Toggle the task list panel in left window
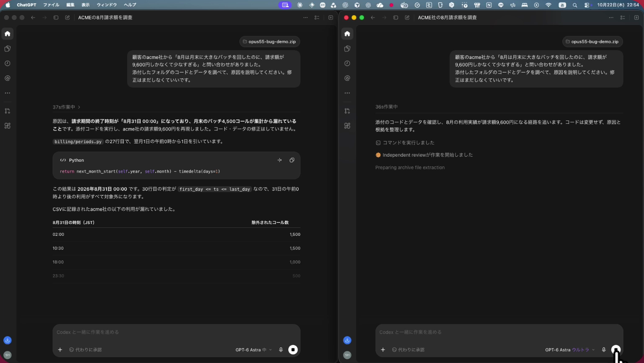This screenshot has width=644, height=363. [x=317, y=18]
